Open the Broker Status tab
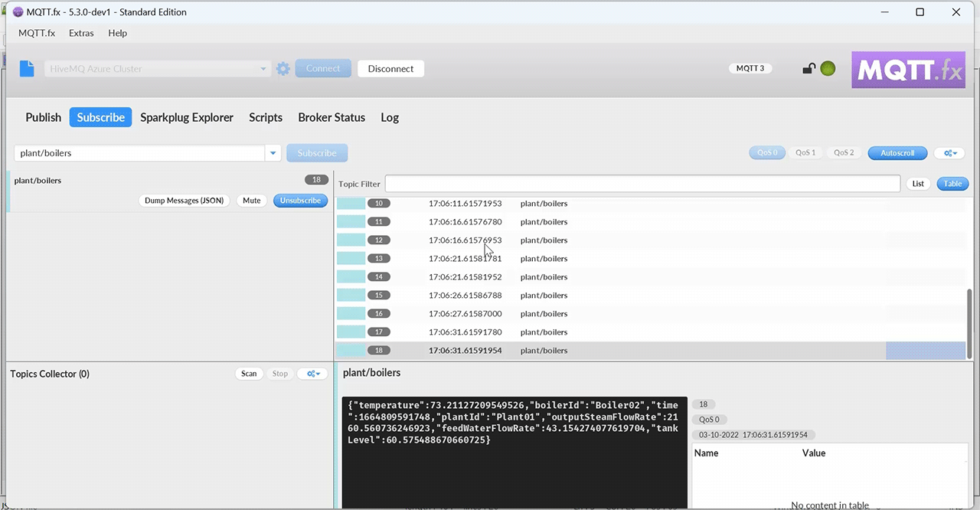Viewport: 980px width, 510px height. click(x=332, y=117)
